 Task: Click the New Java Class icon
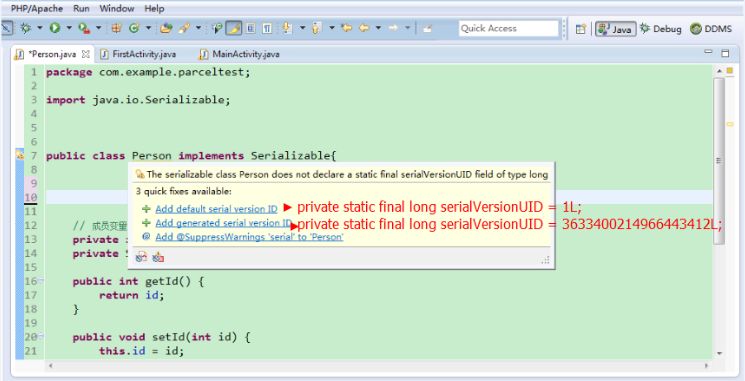coord(134,29)
